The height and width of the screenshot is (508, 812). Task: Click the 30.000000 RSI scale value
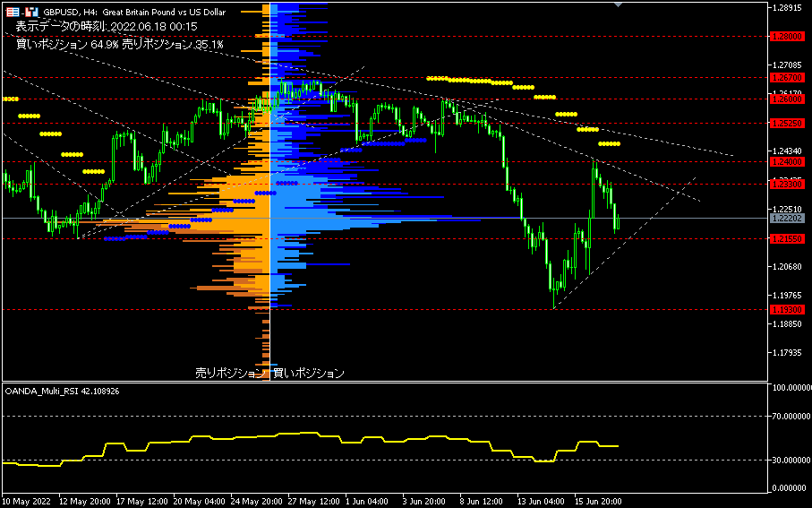[791, 460]
